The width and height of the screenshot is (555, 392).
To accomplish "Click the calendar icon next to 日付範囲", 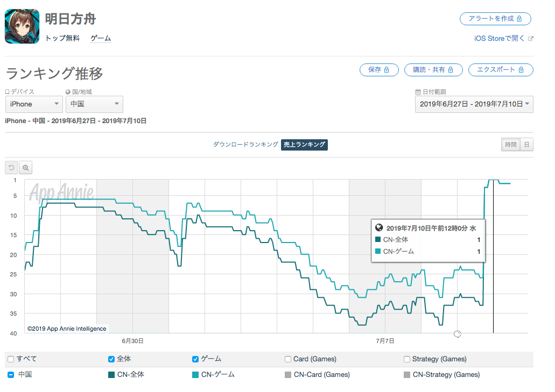I will click(418, 92).
